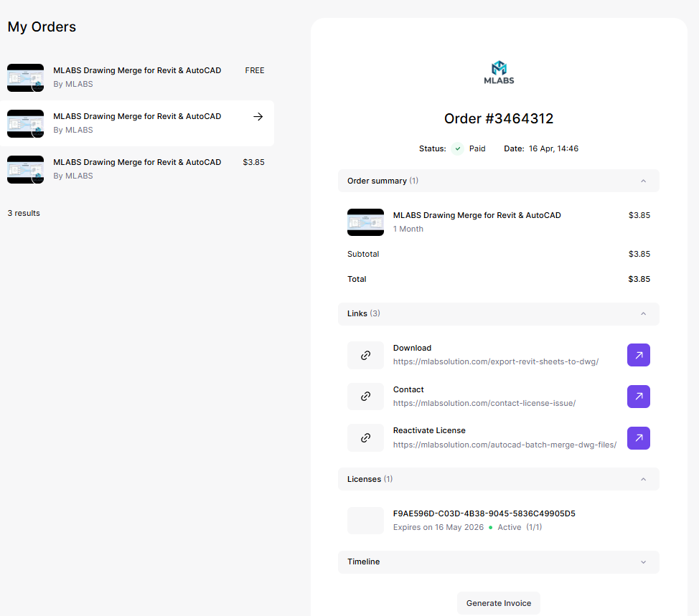Click the Generate Invoice button
This screenshot has height=616, width=699.
[x=498, y=603]
